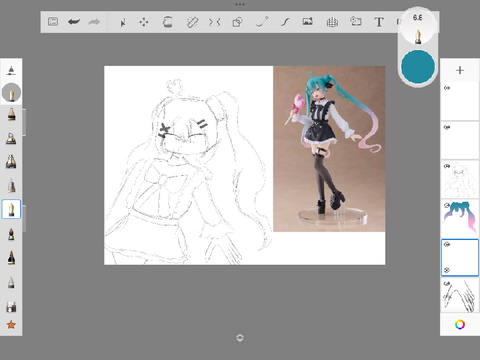This screenshot has width=480, height=360.
Task: Tap the current brush circle
Action: point(11,93)
